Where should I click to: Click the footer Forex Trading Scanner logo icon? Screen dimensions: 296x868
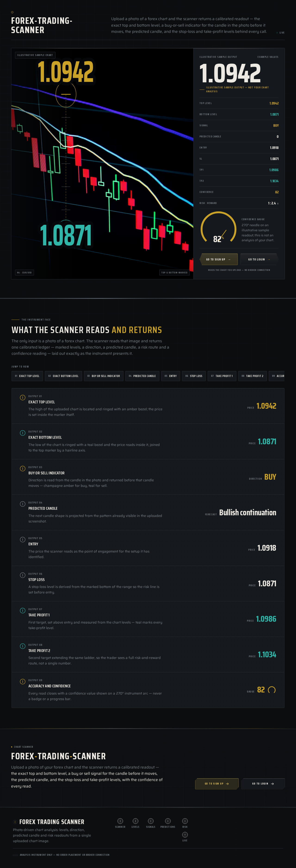15,822
